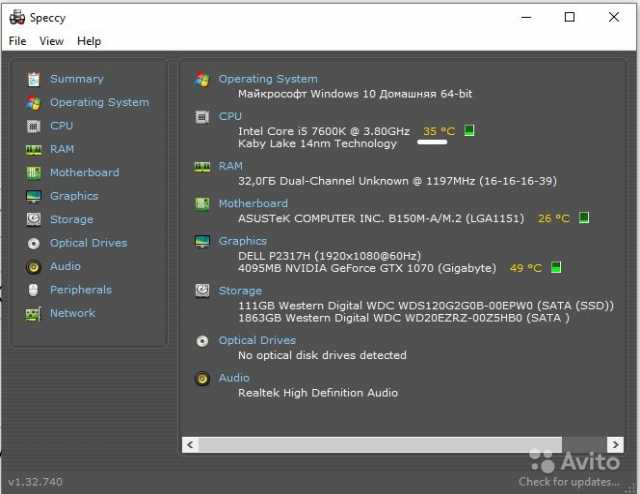The height and width of the screenshot is (494, 640).
Task: Go to the RAM sidebar section
Action: [62, 149]
